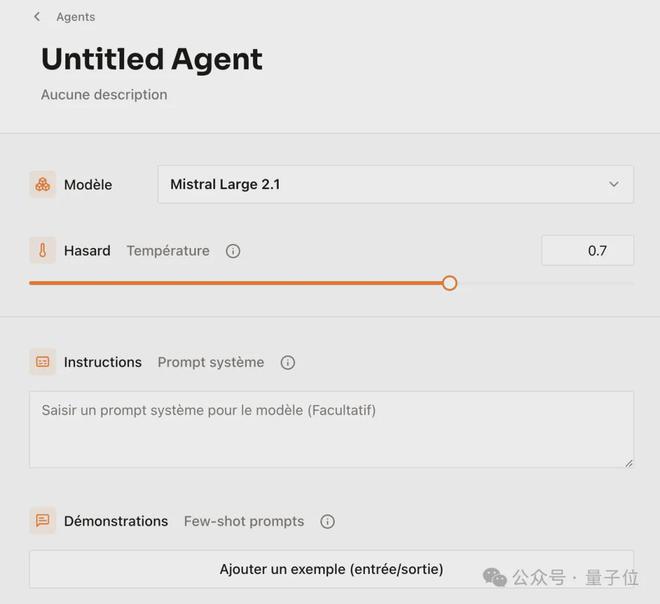Click the Prompt système info icon
Image resolution: width=660 pixels, height=604 pixels.
click(288, 362)
